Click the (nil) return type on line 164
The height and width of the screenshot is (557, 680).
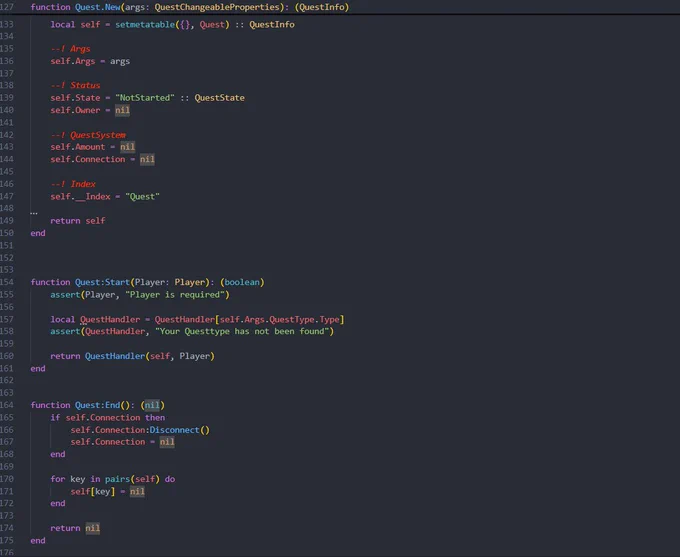click(152, 405)
